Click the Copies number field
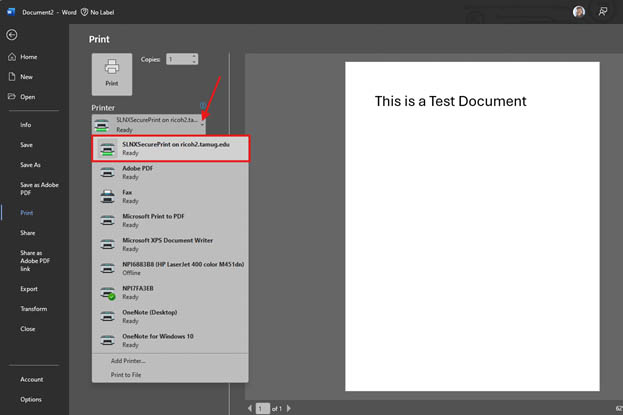This screenshot has width=623, height=415. [178, 59]
